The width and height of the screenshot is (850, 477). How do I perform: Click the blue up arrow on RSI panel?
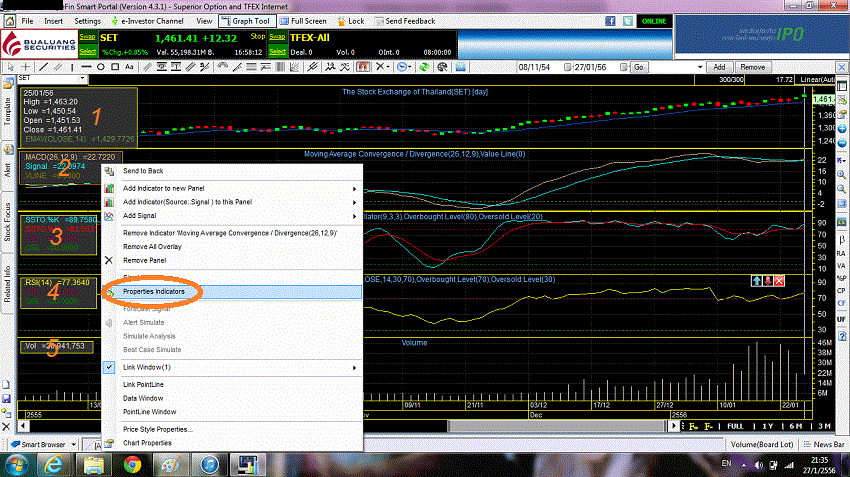(x=757, y=281)
